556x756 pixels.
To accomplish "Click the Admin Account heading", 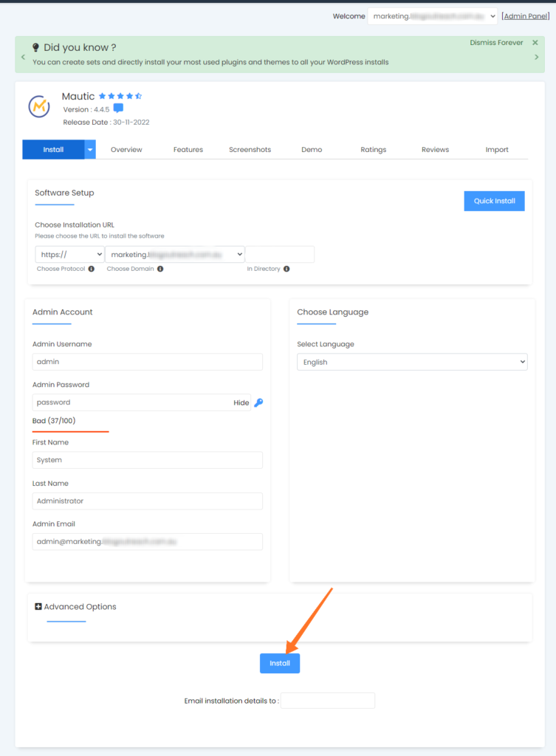I will click(62, 312).
